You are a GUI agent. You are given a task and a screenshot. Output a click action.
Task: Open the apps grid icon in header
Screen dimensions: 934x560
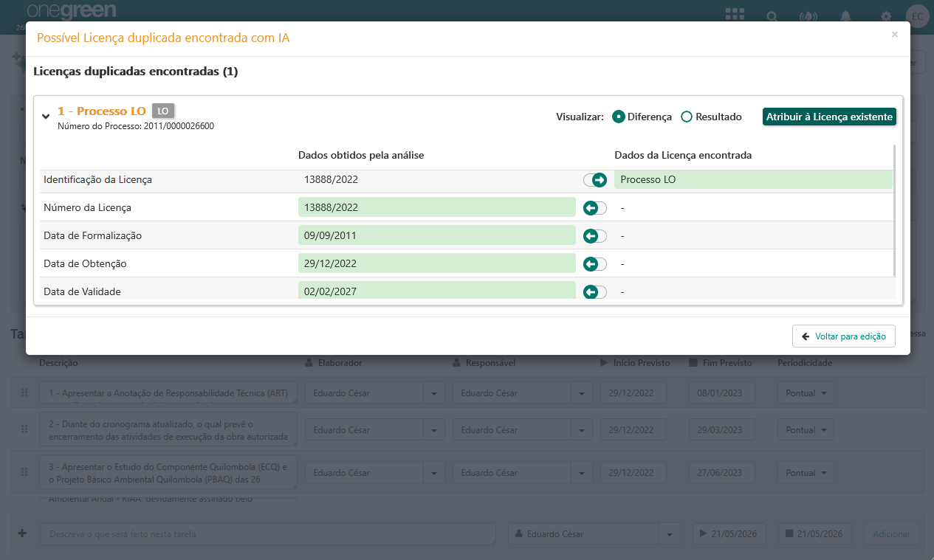tap(734, 15)
